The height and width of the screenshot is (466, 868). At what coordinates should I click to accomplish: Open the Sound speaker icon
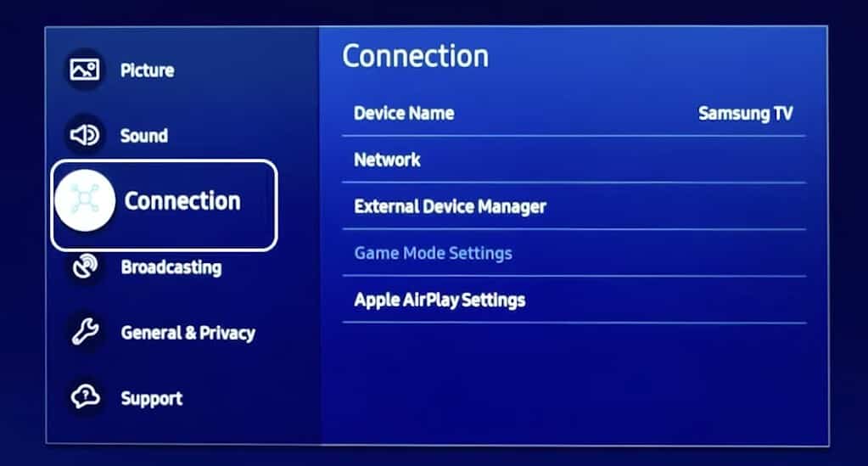85,135
